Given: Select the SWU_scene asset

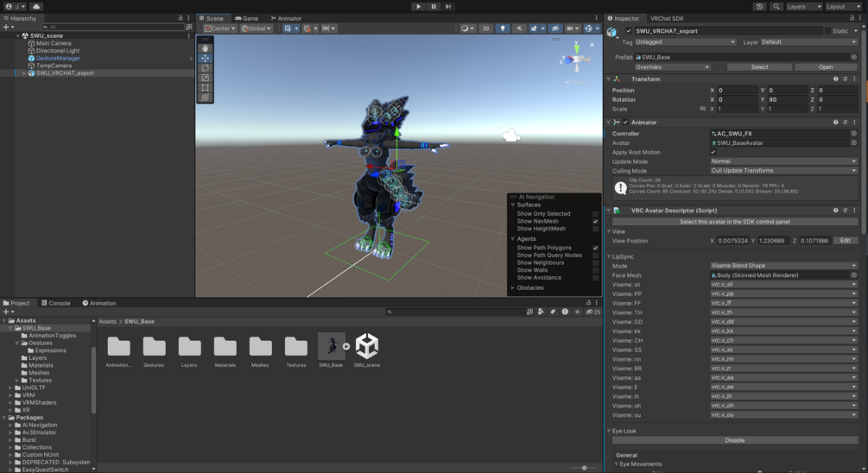Looking at the screenshot, I should click(x=366, y=350).
